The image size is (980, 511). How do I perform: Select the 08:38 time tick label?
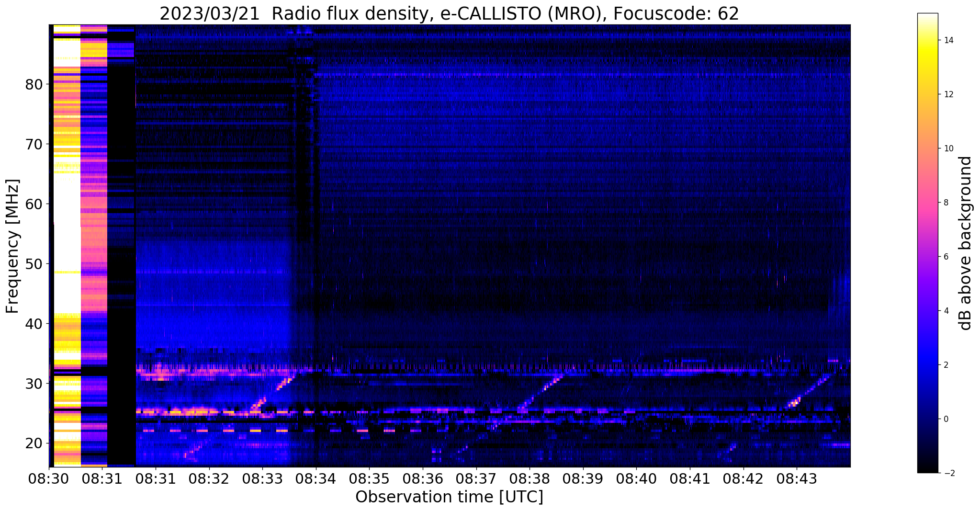point(529,478)
